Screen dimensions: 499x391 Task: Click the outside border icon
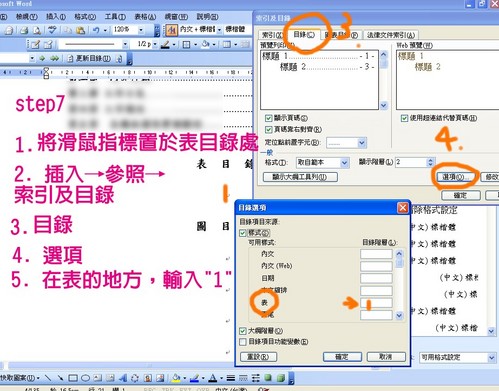(x=186, y=44)
